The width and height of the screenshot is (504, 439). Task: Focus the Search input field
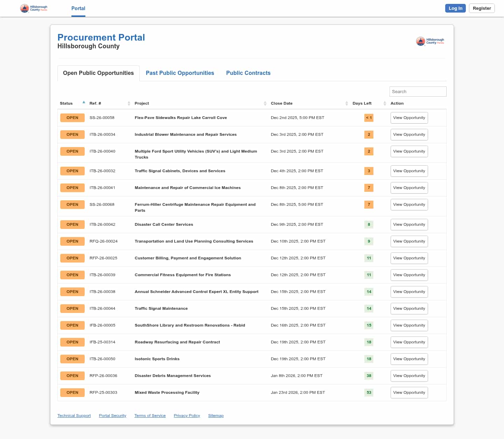(418, 91)
